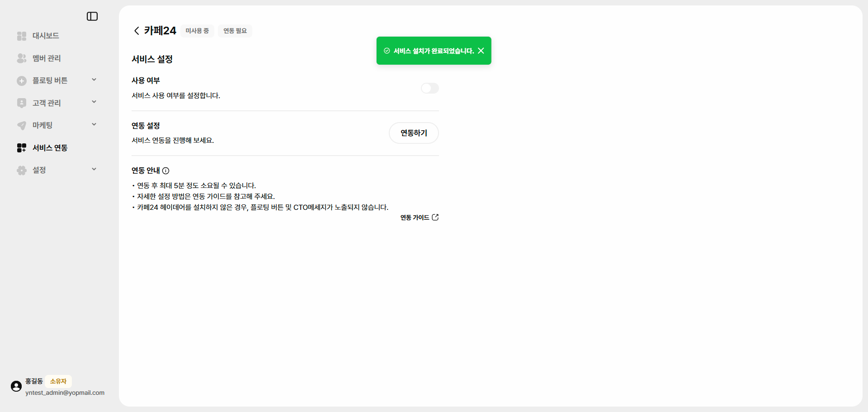Click the 미사용 중 status badge

pyautogui.click(x=197, y=31)
